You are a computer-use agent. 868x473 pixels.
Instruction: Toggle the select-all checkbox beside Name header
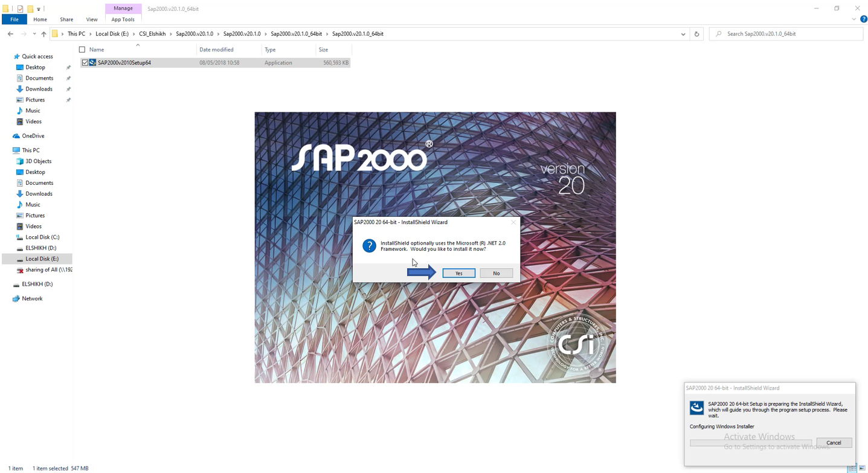(82, 50)
